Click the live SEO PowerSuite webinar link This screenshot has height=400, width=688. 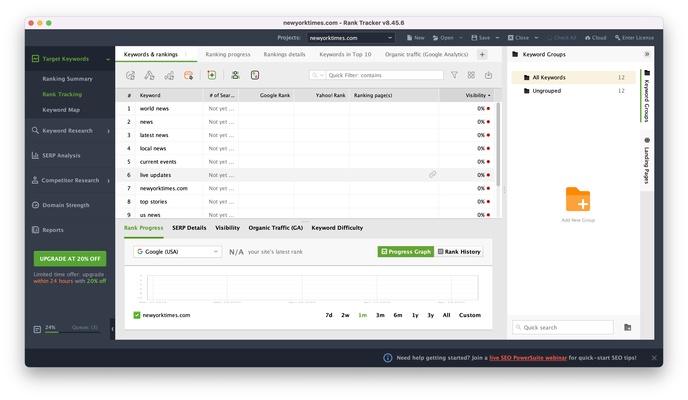tap(528, 358)
